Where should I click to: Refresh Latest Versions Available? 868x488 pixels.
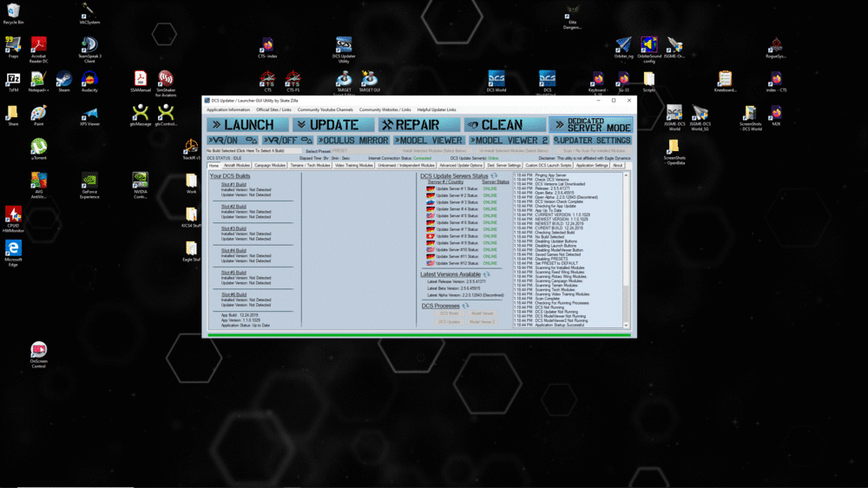pyautogui.click(x=487, y=274)
